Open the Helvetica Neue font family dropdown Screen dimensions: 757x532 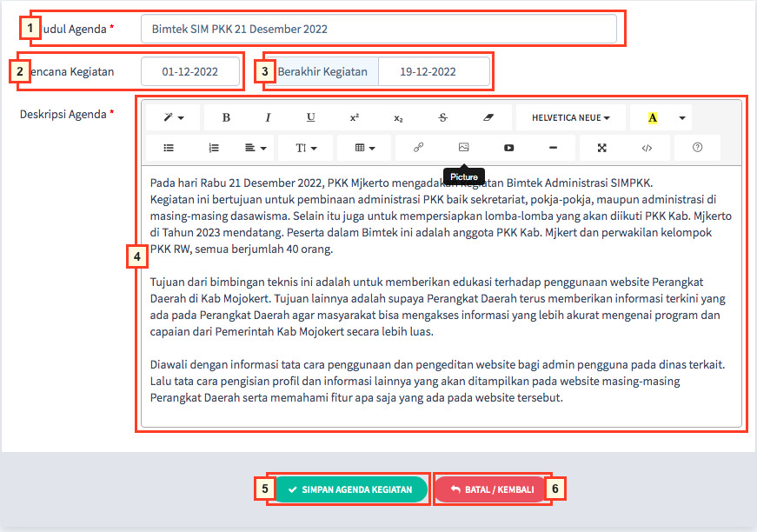570,116
